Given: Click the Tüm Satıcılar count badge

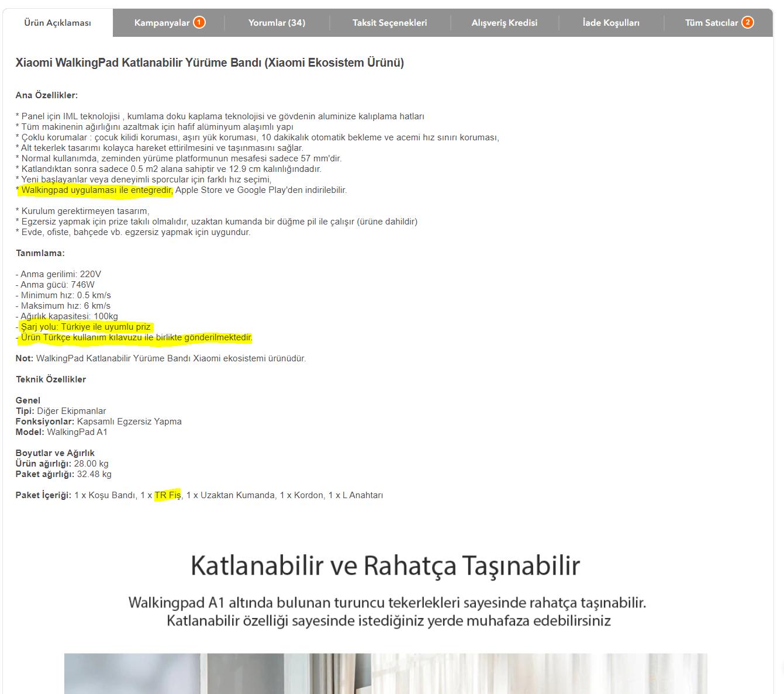Looking at the screenshot, I should pos(747,23).
